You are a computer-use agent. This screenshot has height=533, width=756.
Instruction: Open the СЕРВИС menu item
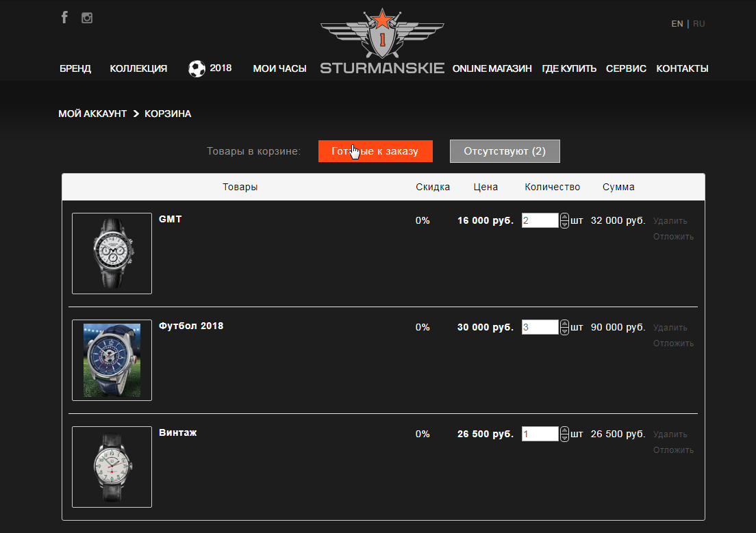pyautogui.click(x=626, y=68)
